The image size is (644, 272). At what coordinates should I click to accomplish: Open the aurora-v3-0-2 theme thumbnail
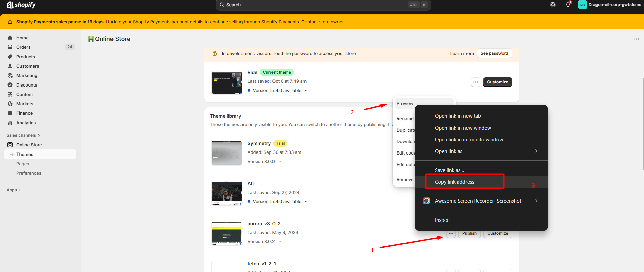226,233
